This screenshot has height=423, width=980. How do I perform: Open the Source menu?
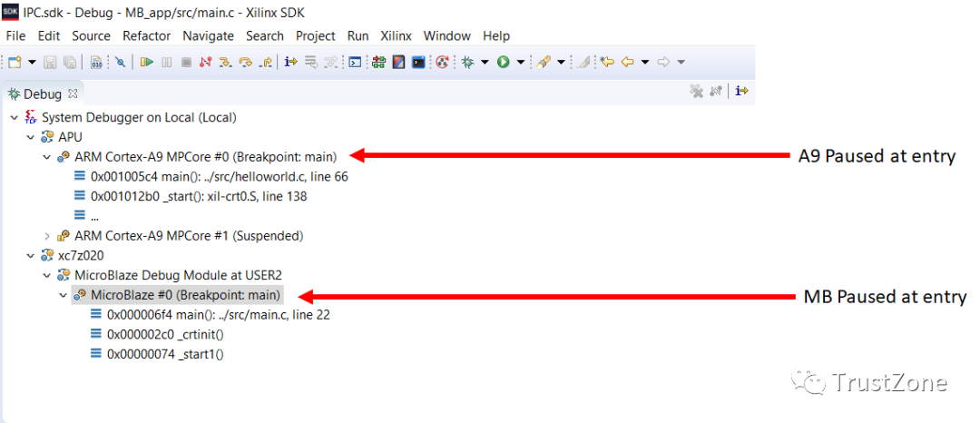(92, 35)
